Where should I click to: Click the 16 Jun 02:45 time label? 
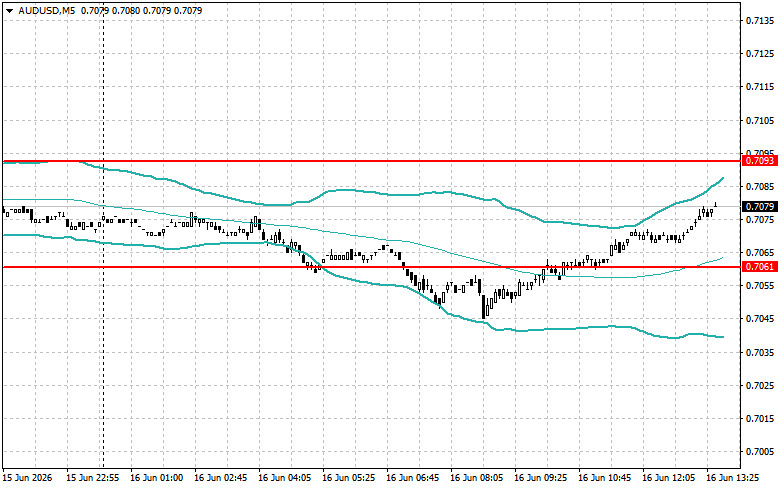click(221, 478)
